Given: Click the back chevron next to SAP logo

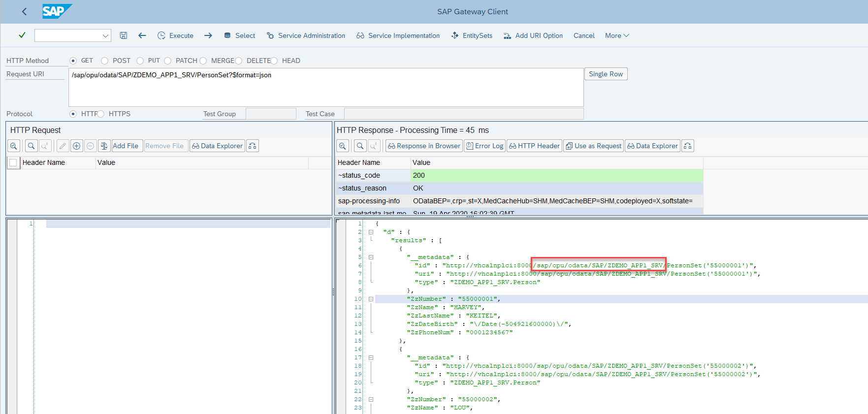Looking at the screenshot, I should (24, 11).
